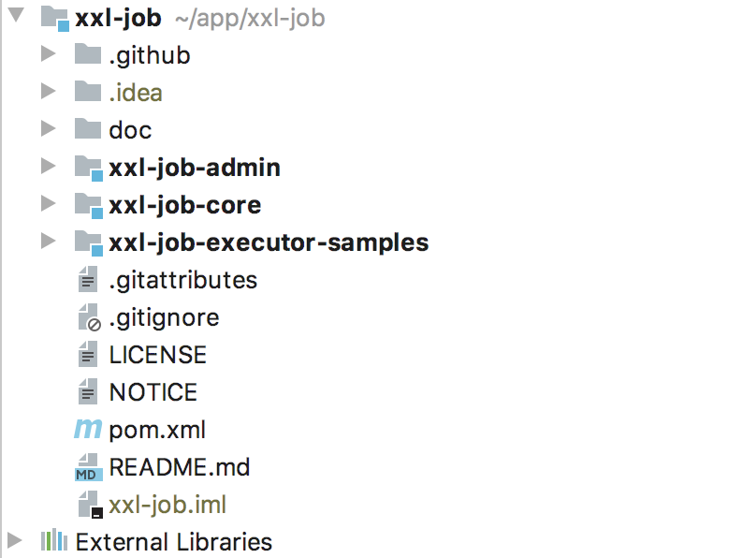Screen dimensions: 756x558
Task: Click the .gitignore file icon
Action: pos(89,317)
